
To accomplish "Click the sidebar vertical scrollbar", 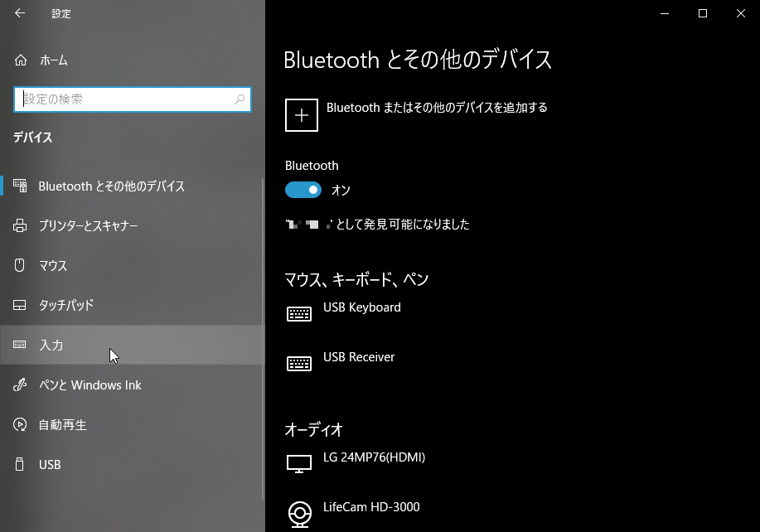I will (263, 339).
